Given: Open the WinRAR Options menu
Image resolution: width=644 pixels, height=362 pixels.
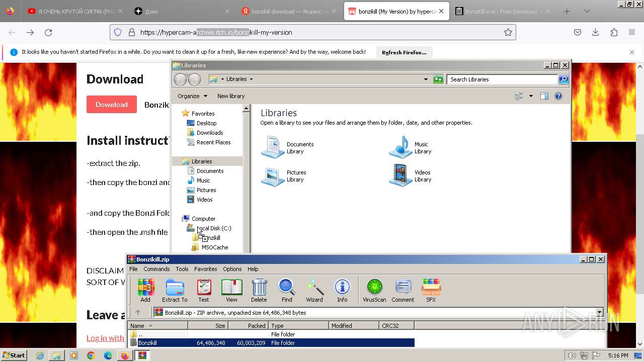Looking at the screenshot, I should pyautogui.click(x=232, y=269).
